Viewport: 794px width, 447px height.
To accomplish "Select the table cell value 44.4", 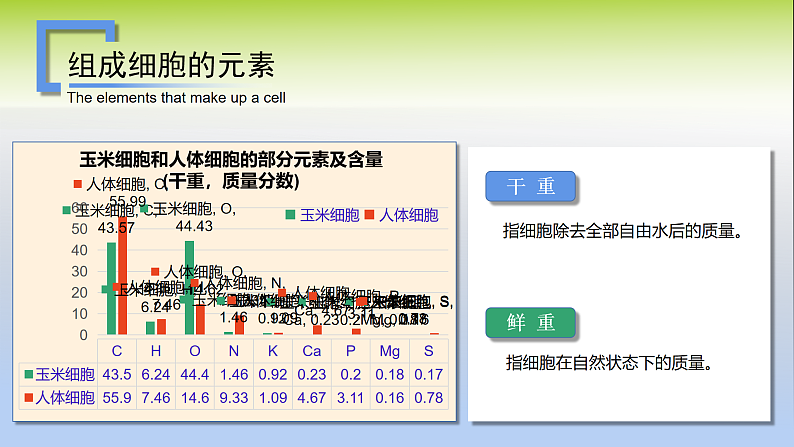I will coord(195,375).
